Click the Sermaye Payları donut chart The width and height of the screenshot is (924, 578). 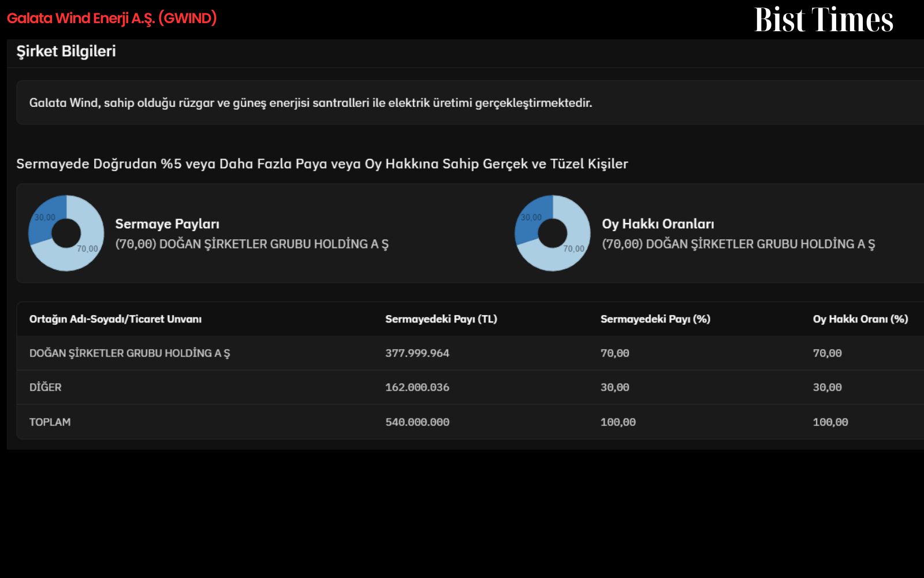66,233
